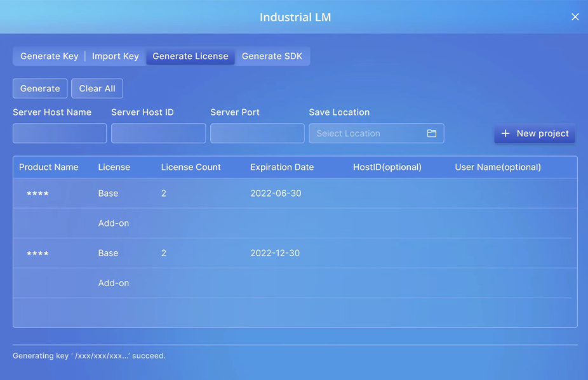Switch to the Generate Key tab
588x380 pixels.
49,56
